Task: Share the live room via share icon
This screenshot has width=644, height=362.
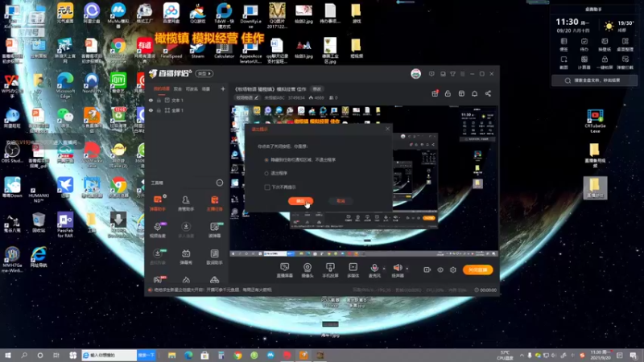Action: tap(488, 93)
